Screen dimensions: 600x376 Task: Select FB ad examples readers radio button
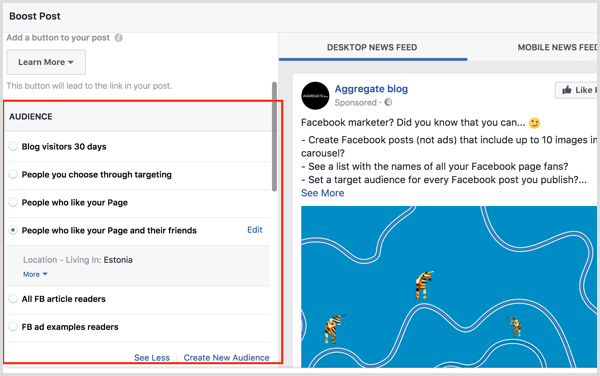click(13, 326)
